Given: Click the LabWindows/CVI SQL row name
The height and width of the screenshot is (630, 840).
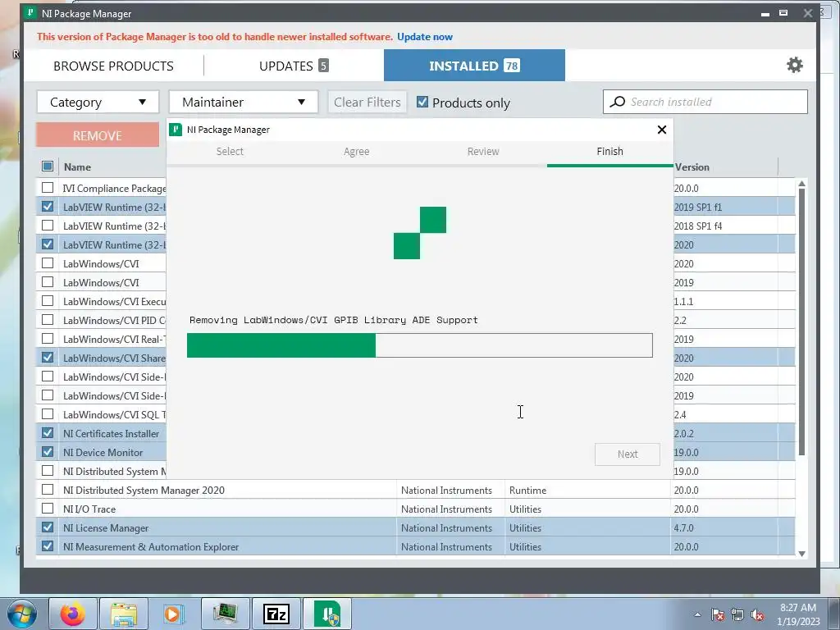Looking at the screenshot, I should (114, 414).
